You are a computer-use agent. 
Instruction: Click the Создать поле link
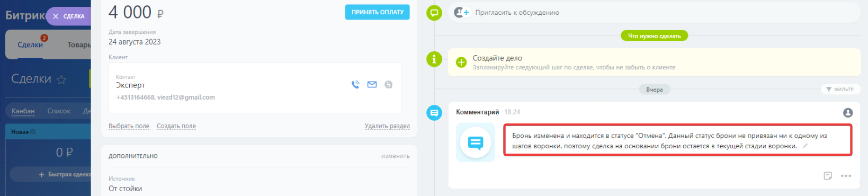[176, 126]
